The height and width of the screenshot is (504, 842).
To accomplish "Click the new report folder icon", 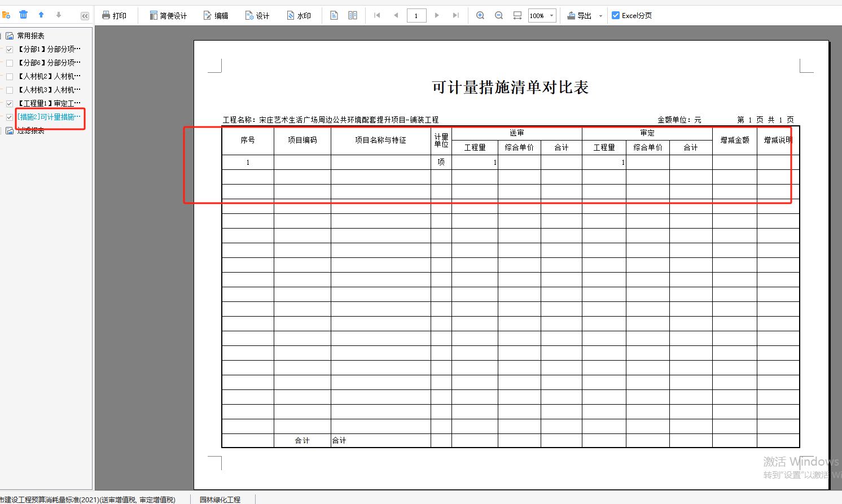I will (x=6, y=15).
